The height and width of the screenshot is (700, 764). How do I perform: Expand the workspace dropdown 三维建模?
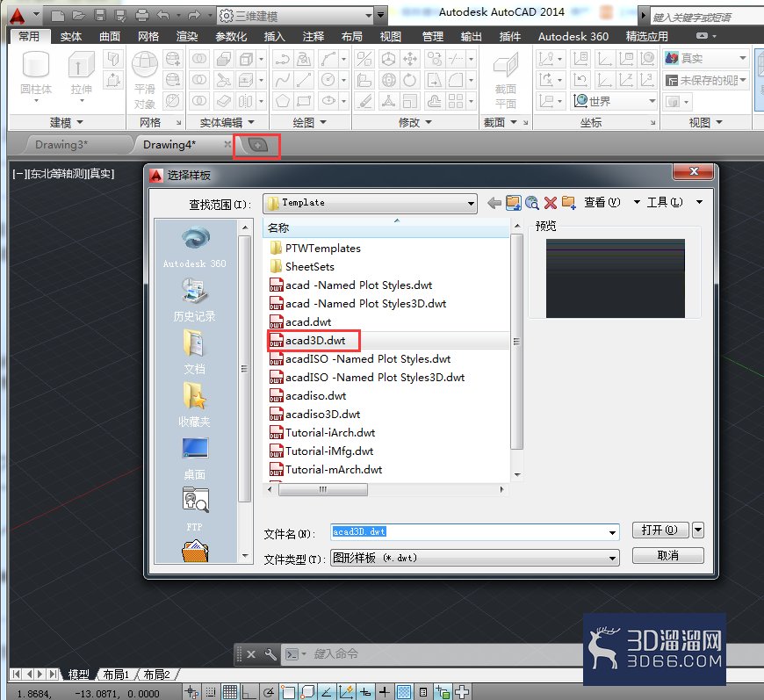pos(369,16)
